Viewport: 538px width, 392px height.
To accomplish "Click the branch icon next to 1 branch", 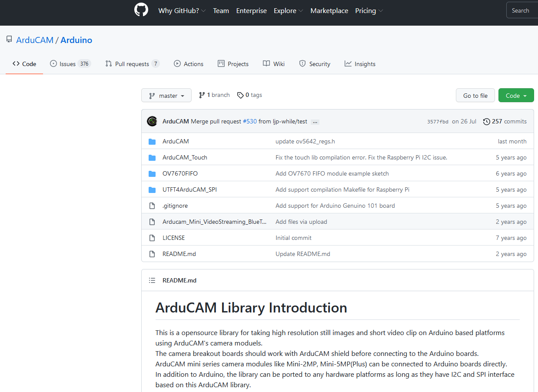I will 202,95.
